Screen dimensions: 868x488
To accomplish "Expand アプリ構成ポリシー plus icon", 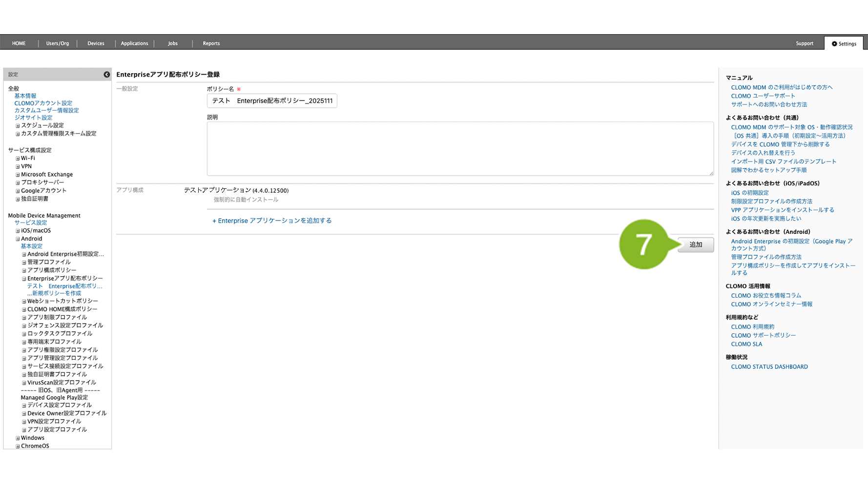I will tap(24, 270).
